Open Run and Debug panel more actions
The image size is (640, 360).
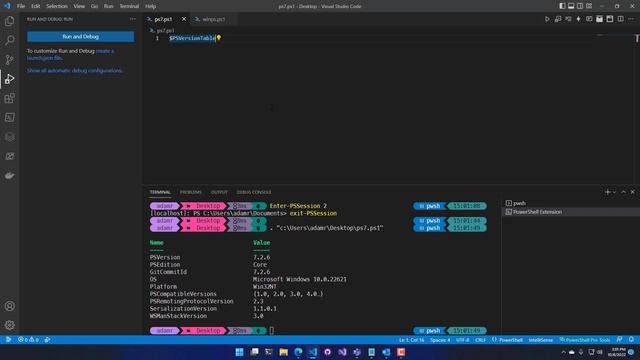coord(133,19)
